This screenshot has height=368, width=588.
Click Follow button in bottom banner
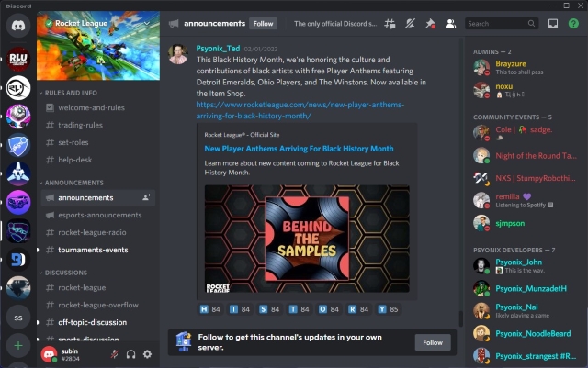pyautogui.click(x=433, y=342)
